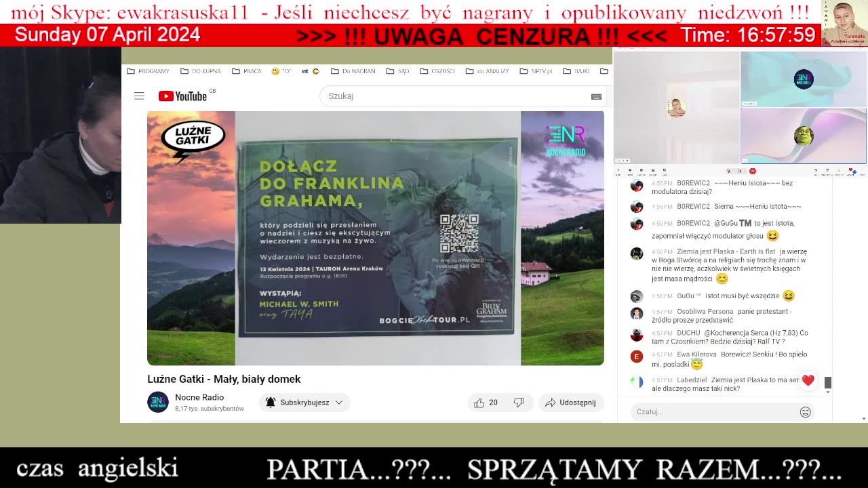Open the Do NAGRAŃ bookmarks folder

click(x=353, y=71)
